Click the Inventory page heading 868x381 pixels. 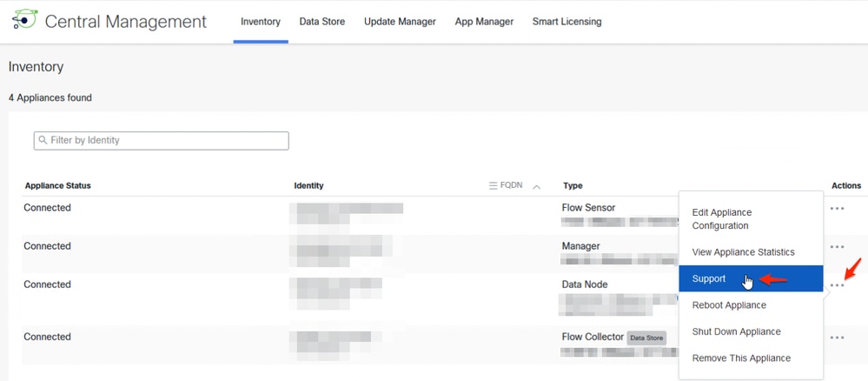point(36,67)
